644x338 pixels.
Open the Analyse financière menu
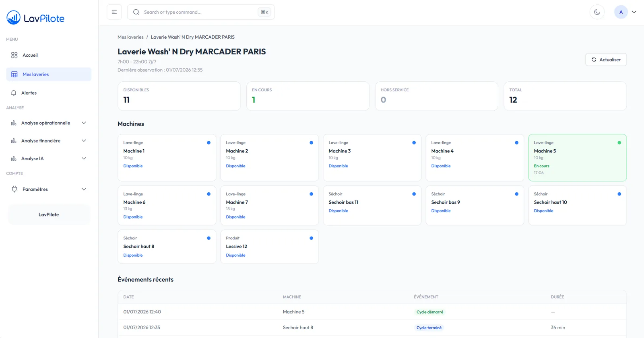pos(49,141)
